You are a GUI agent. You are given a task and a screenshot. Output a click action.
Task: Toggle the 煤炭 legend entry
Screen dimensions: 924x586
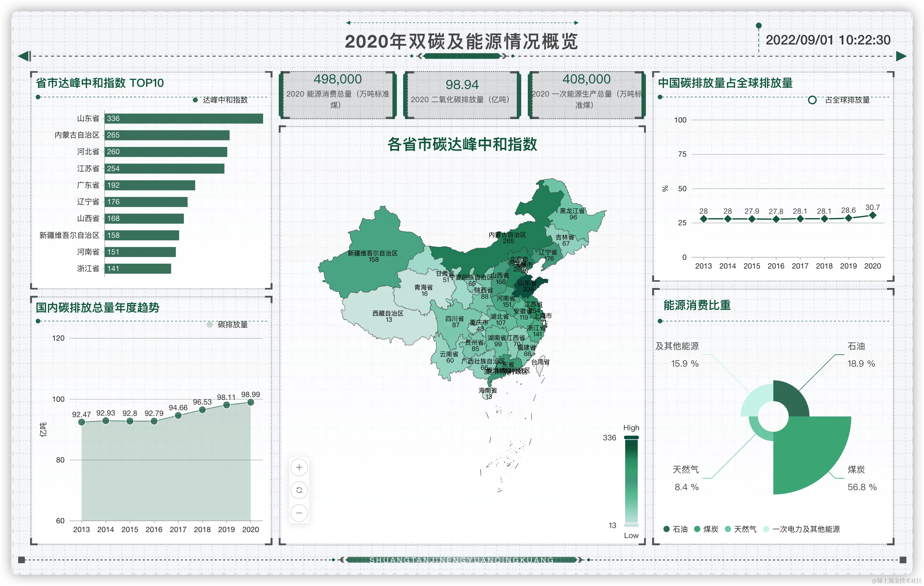tap(706, 529)
